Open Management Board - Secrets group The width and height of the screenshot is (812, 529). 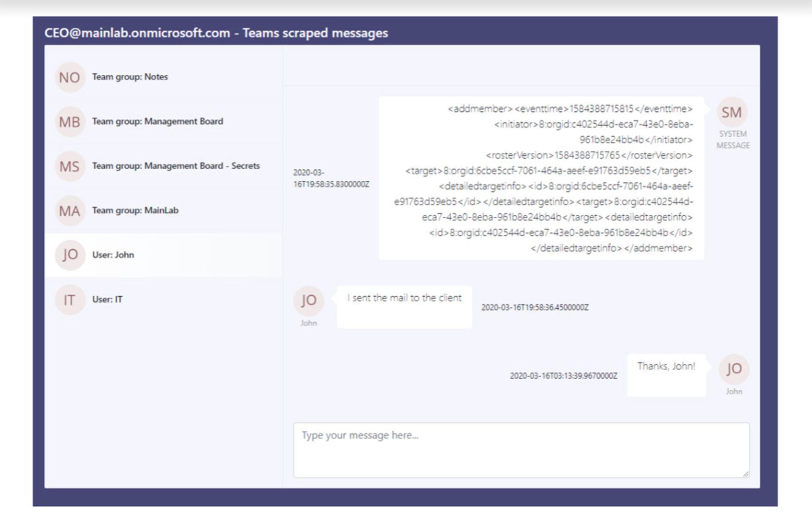[176, 166]
